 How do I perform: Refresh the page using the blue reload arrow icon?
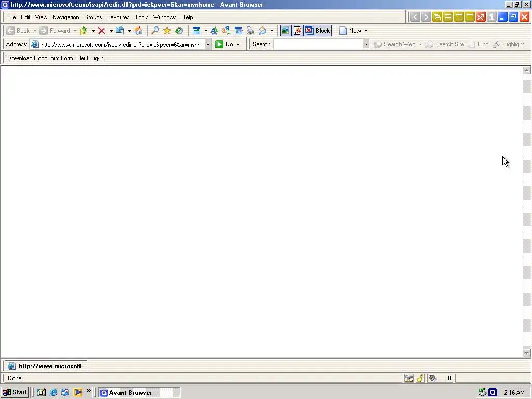pos(120,31)
